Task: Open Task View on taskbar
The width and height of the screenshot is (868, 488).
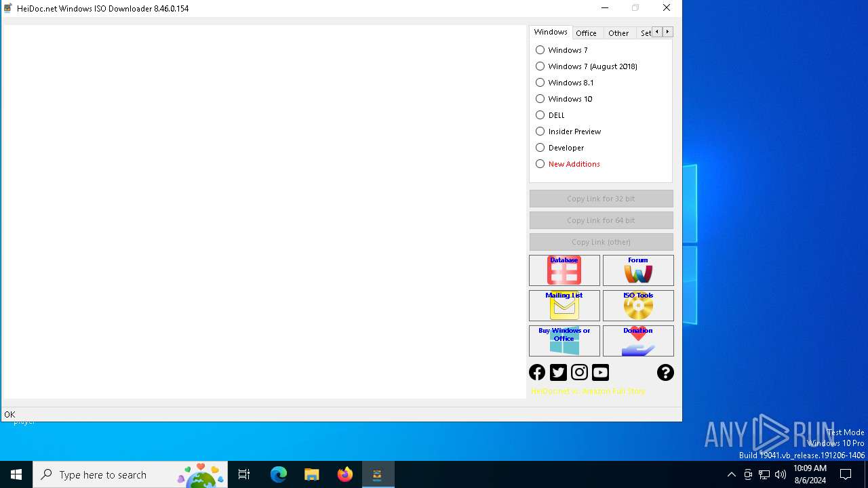Action: [x=244, y=474]
